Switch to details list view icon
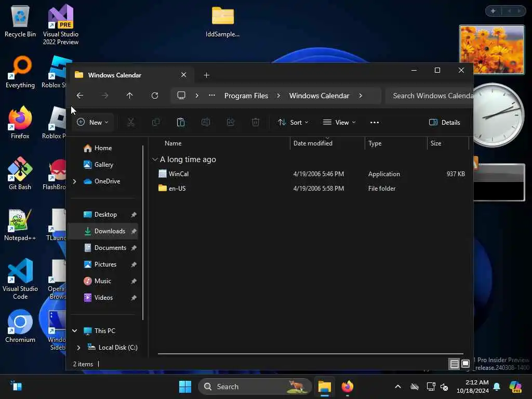532x399 pixels. click(x=454, y=364)
